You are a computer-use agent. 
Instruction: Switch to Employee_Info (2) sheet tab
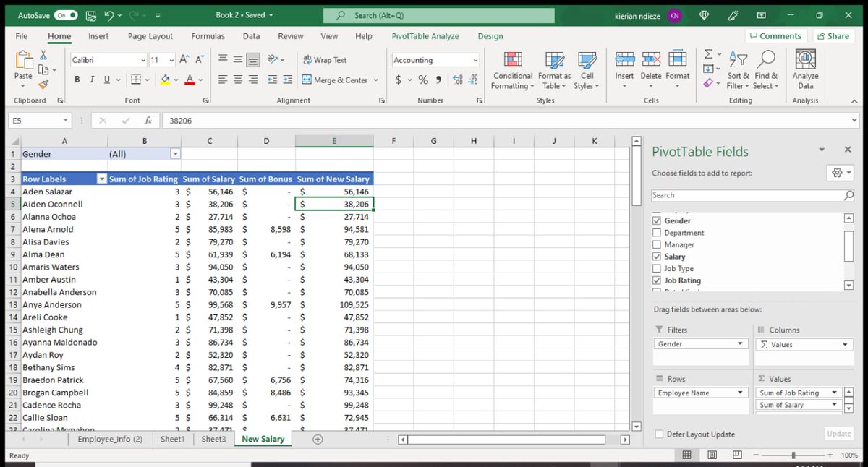click(110, 439)
